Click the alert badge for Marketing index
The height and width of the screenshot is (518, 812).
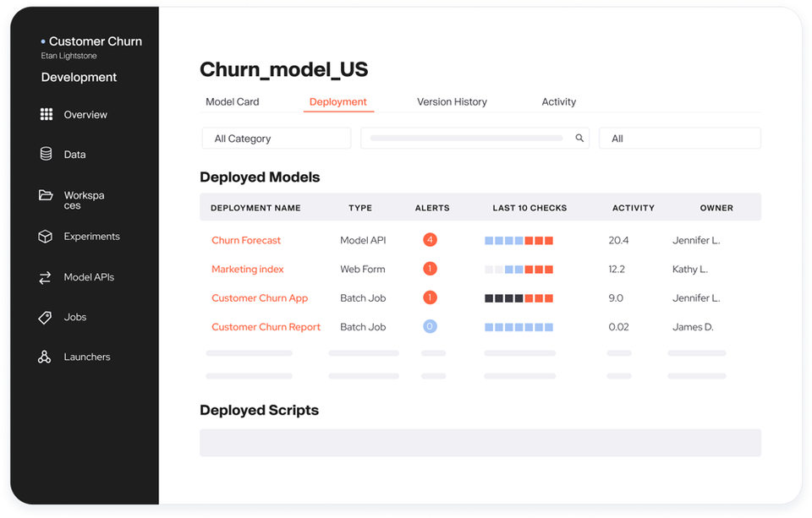coord(430,269)
